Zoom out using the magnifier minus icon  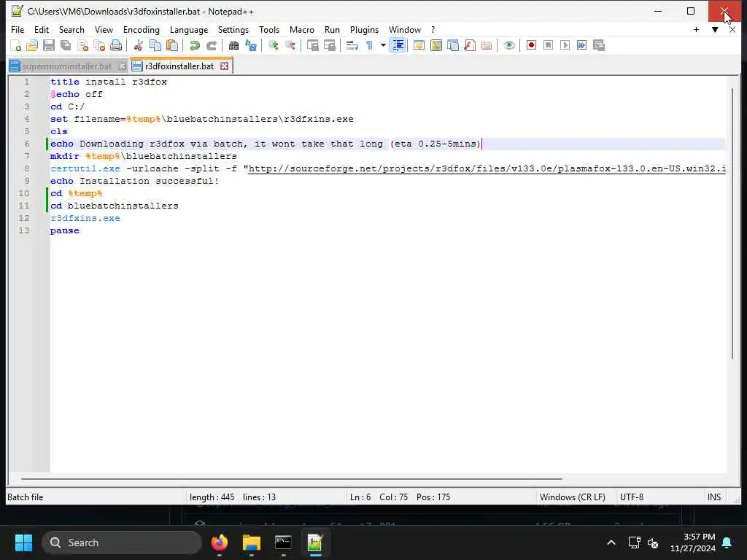click(x=290, y=45)
